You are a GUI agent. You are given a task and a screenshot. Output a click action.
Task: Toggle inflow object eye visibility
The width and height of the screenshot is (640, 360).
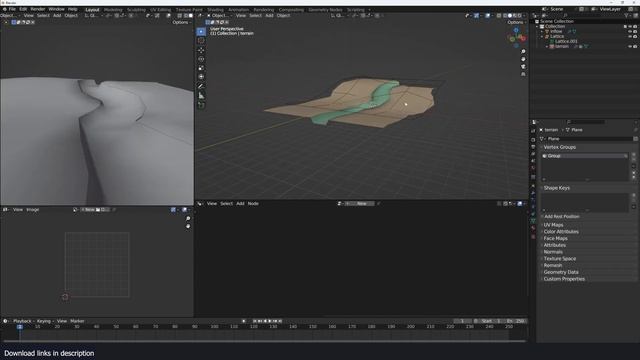click(630, 31)
